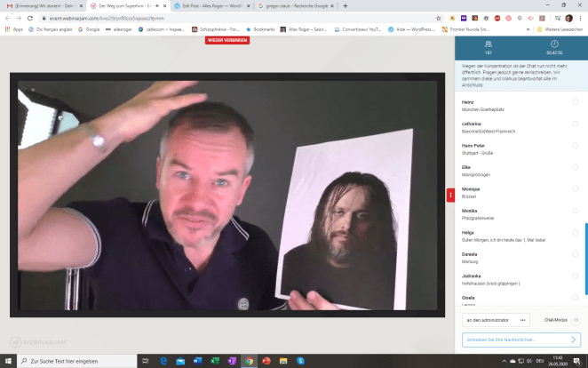Bookmark this page with the star icon
The height and width of the screenshot is (368, 588).
[439, 17]
